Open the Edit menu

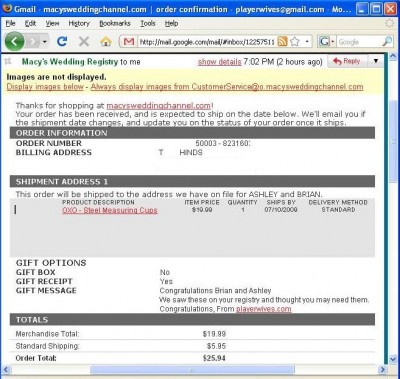point(30,23)
